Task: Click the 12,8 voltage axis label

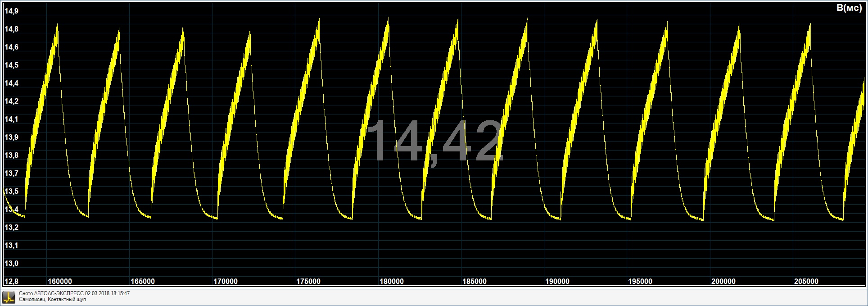Action: tap(11, 282)
